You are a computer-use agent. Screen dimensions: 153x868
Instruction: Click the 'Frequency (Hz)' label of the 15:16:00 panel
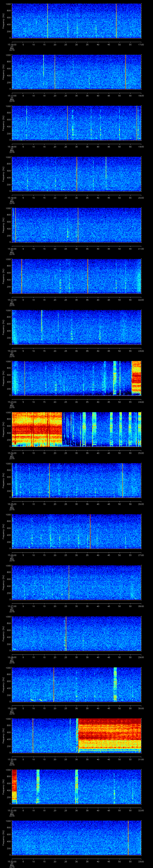[x=3, y=21]
